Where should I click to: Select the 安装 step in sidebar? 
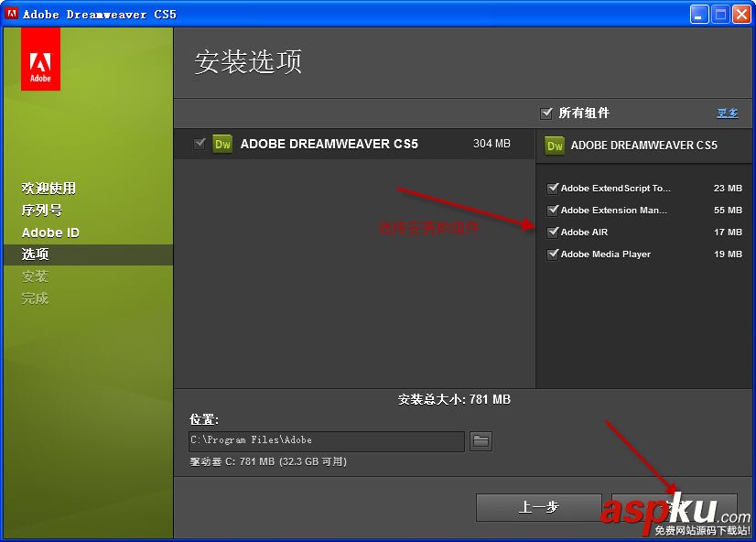click(x=35, y=276)
